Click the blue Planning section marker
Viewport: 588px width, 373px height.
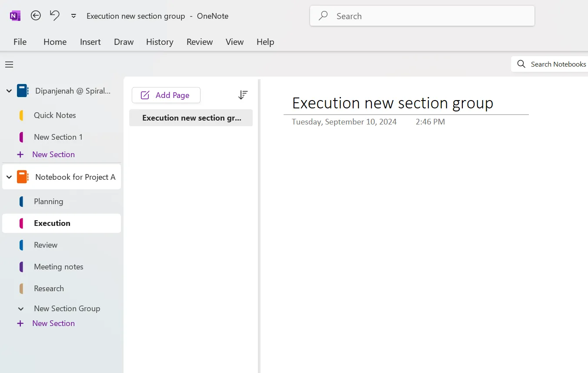pyautogui.click(x=21, y=202)
